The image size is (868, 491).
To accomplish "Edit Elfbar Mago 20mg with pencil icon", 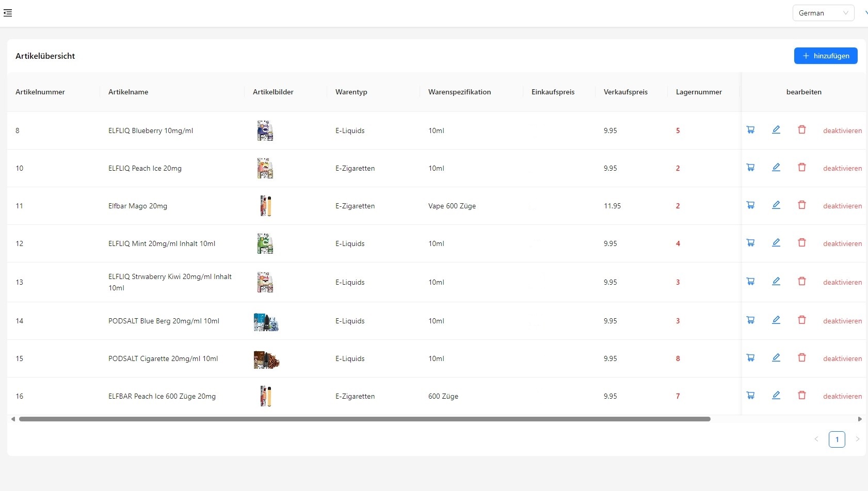I will click(x=776, y=205).
